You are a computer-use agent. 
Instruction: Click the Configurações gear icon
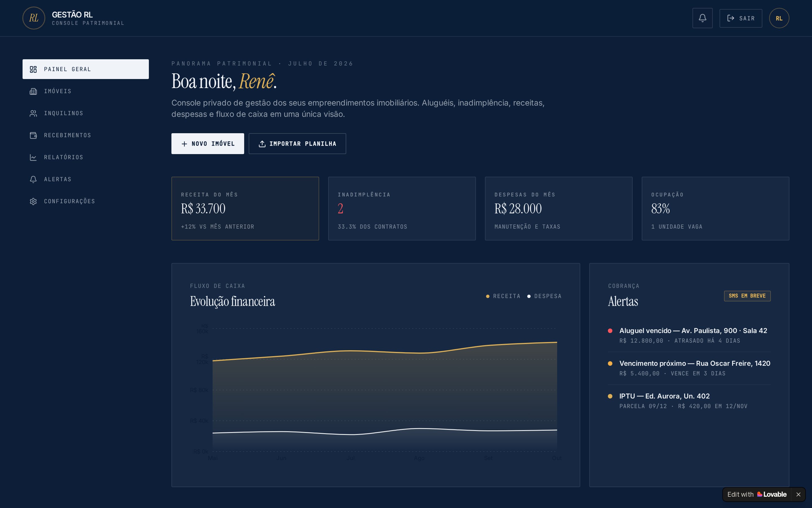[x=33, y=201]
